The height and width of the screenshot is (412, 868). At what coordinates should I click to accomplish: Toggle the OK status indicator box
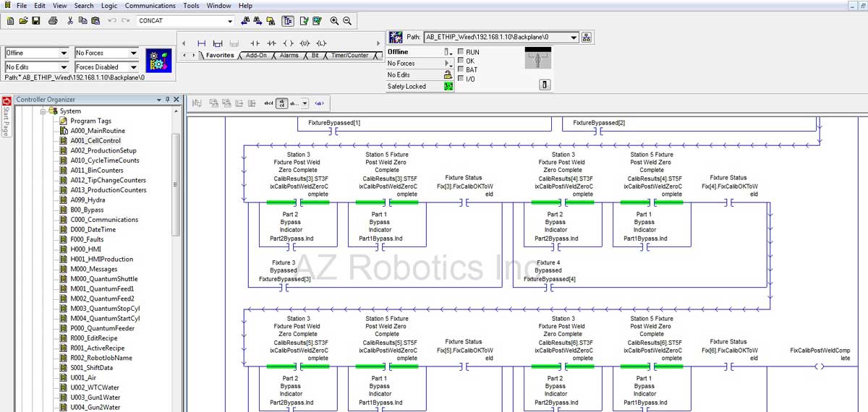[x=461, y=61]
